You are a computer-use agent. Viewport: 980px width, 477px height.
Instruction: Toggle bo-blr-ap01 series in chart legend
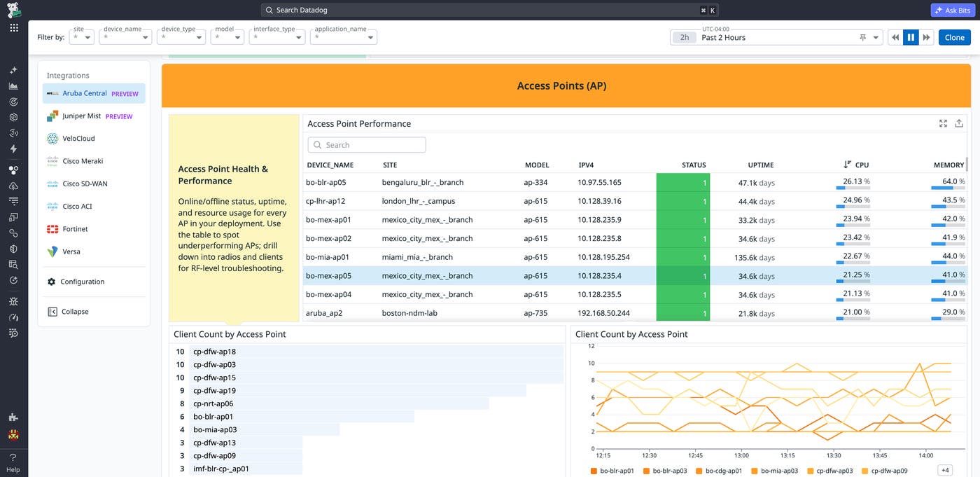[x=612, y=471]
